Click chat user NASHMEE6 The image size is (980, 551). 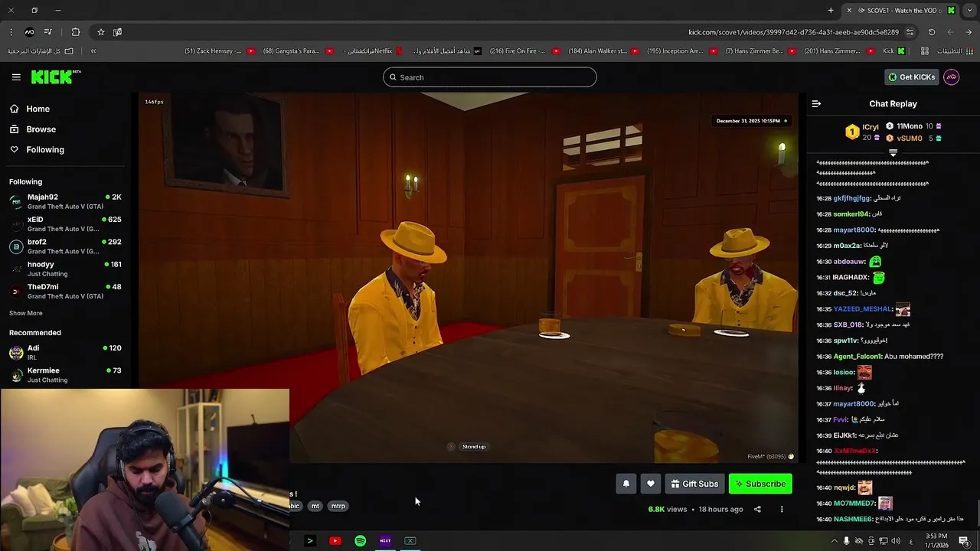pos(853,519)
